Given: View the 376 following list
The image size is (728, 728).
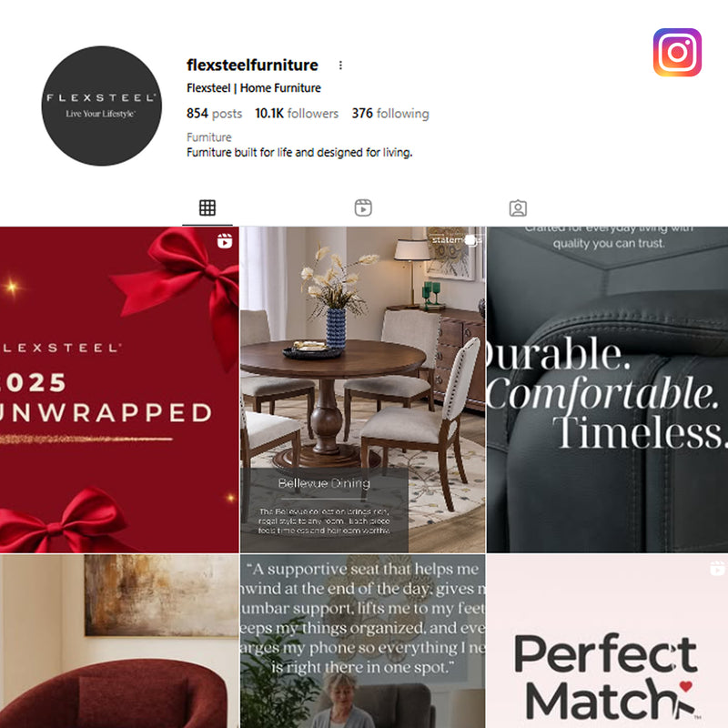Looking at the screenshot, I should click(390, 113).
